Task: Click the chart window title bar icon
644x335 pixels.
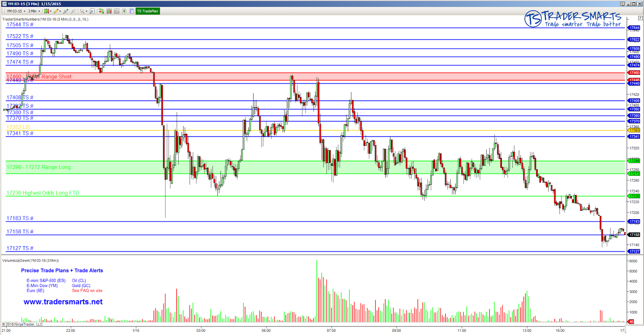Action: (x=4, y=4)
